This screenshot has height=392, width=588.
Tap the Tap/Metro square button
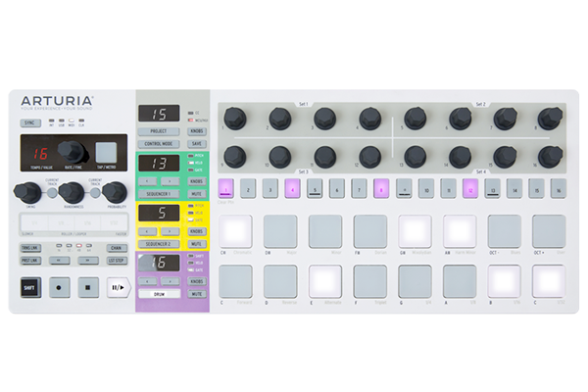click(106, 151)
